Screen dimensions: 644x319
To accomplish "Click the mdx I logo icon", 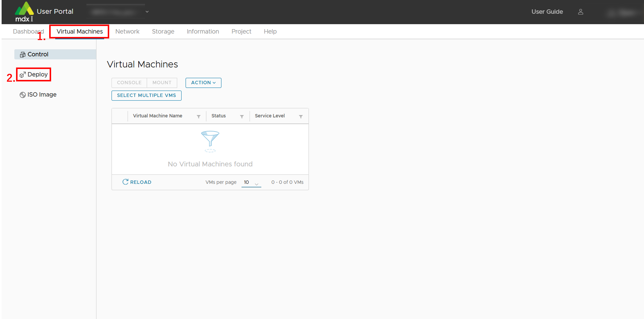I will coord(24,12).
